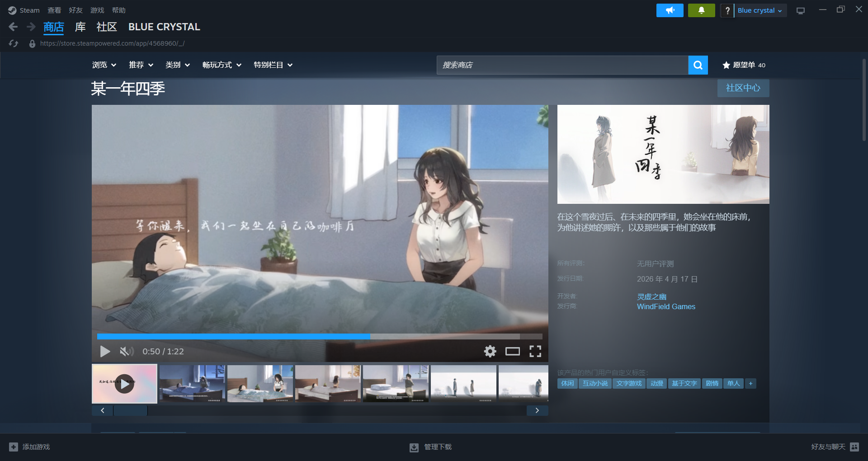Click the thumbnail strip scrollbar handle
The width and height of the screenshot is (868, 461).
click(130, 410)
